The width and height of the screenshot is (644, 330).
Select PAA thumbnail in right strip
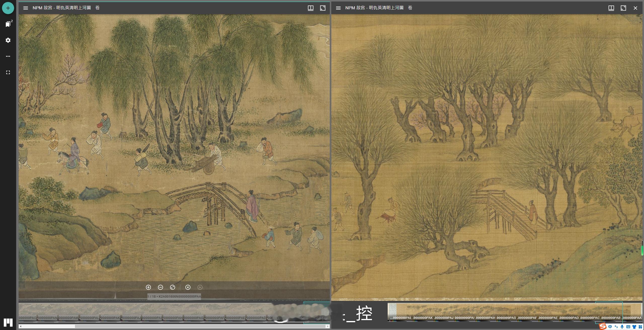632,312
